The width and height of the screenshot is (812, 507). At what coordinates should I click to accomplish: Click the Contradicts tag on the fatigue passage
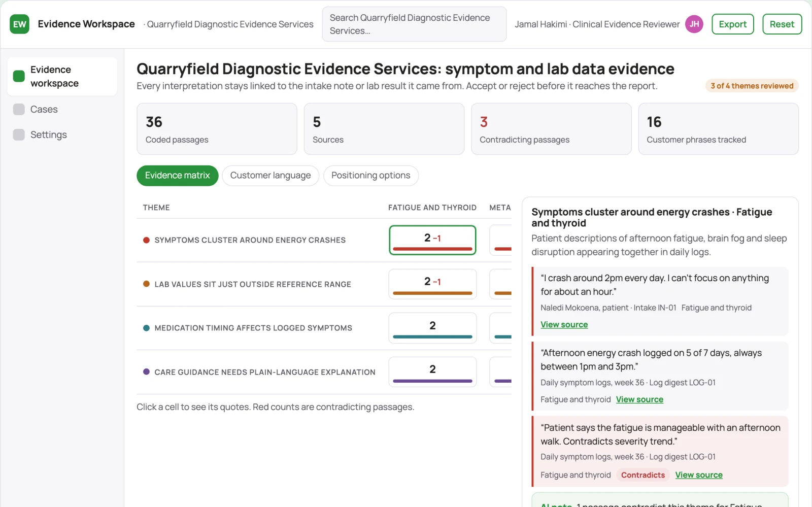coord(643,475)
